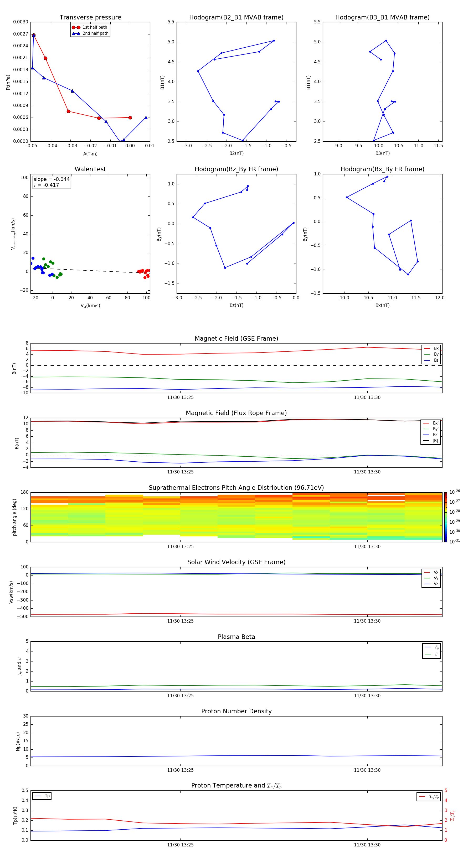Select the Bx legend entry in GSE plot
This screenshot has height=868, width=473.
point(431,349)
